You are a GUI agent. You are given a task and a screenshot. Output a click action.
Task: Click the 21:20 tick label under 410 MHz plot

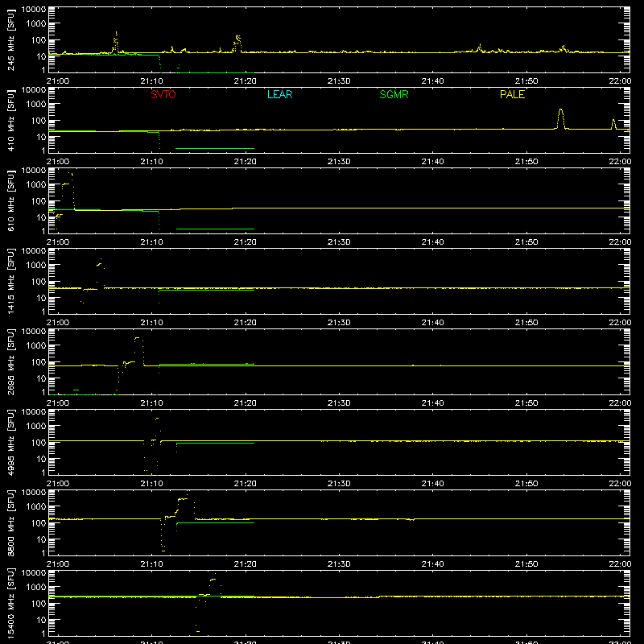point(246,162)
